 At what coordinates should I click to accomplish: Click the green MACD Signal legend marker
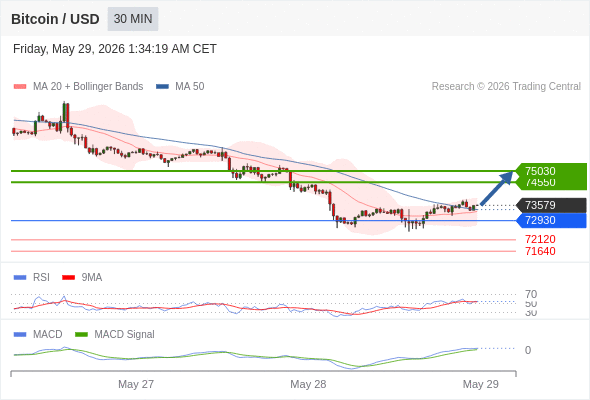click(x=81, y=335)
